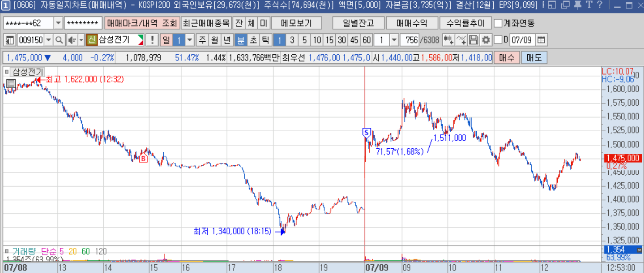Click the small square beside 삼성전기 chart label
This screenshot has width=644, height=273.
(7, 72)
